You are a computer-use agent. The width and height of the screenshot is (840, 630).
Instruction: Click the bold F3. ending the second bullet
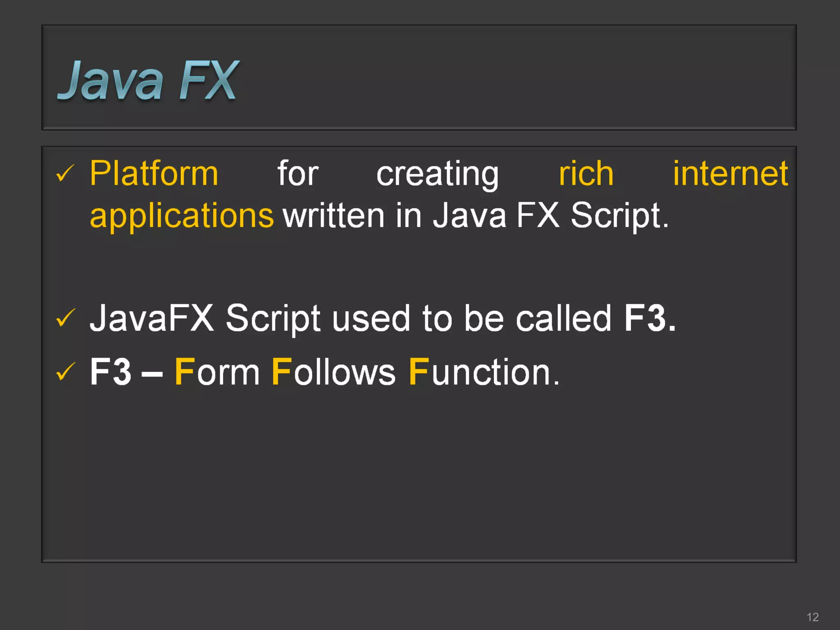[650, 318]
